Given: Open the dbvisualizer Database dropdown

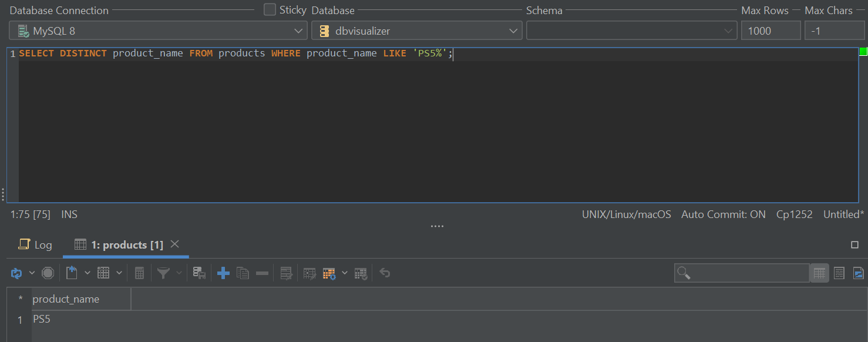Looking at the screenshot, I should point(417,30).
